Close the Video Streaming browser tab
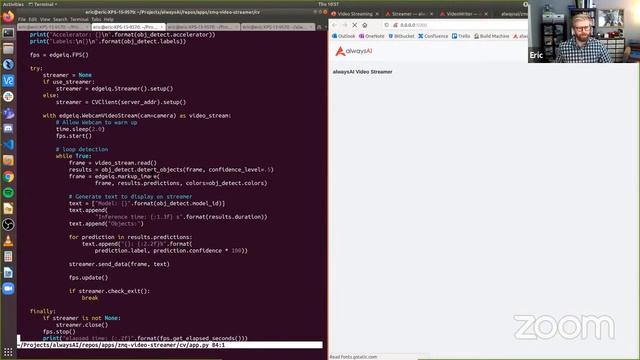640x360 pixels. [377, 14]
